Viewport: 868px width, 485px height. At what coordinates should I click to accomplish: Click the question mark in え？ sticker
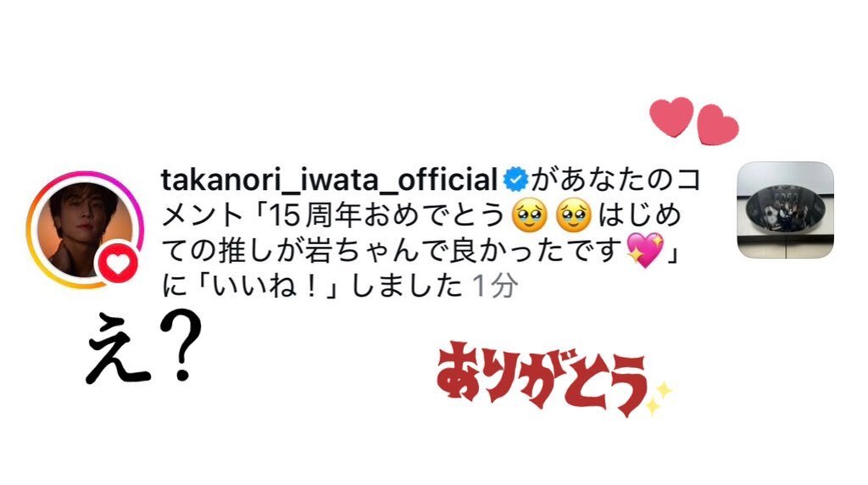[181, 347]
